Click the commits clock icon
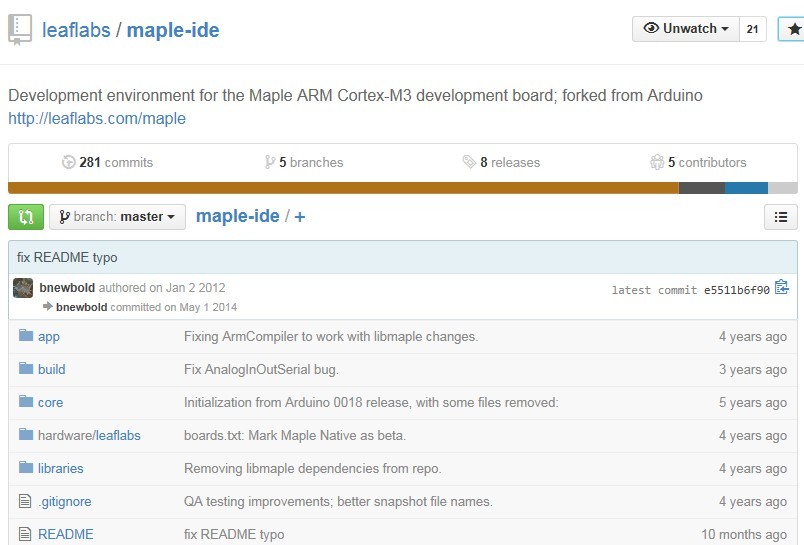This screenshot has width=804, height=545. coord(68,163)
